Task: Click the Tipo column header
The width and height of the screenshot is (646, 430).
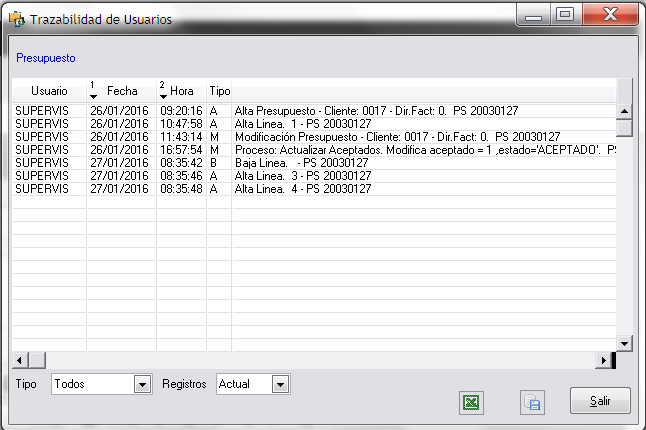Action: (219, 90)
